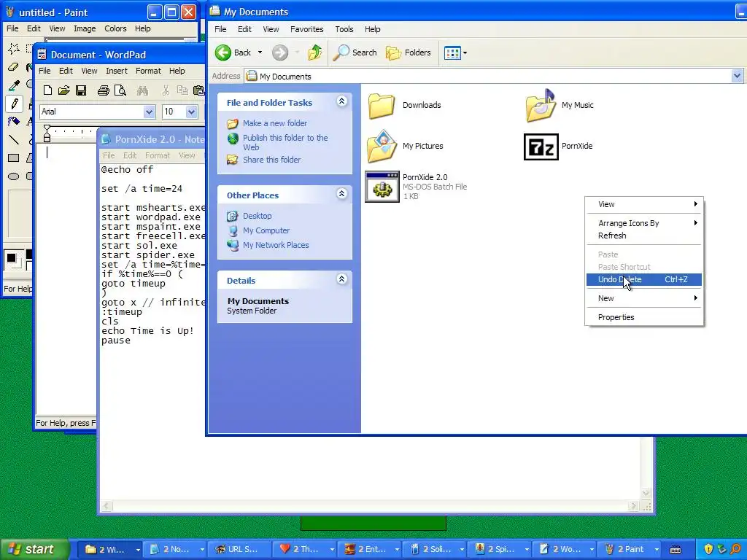The image size is (747, 560).
Task: Go to My Computer in Other Places
Action: [266, 230]
